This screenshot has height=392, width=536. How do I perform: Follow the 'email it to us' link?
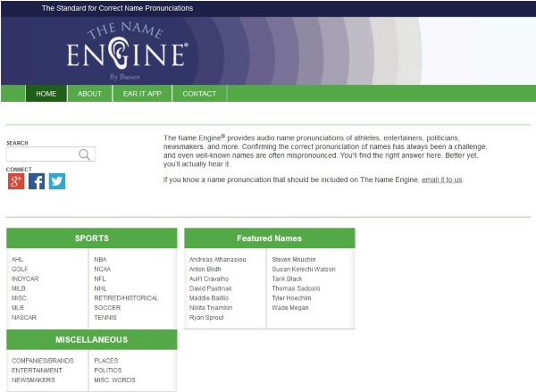pos(441,179)
